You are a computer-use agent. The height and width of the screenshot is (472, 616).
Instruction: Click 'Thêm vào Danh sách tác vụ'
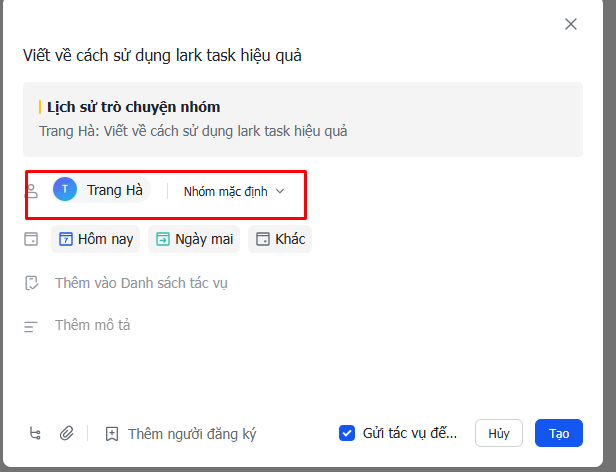tap(141, 283)
